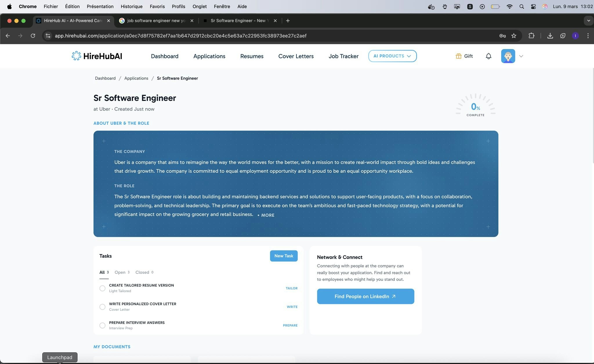Expand the AI Products dropdown
The image size is (594, 364).
point(392,56)
